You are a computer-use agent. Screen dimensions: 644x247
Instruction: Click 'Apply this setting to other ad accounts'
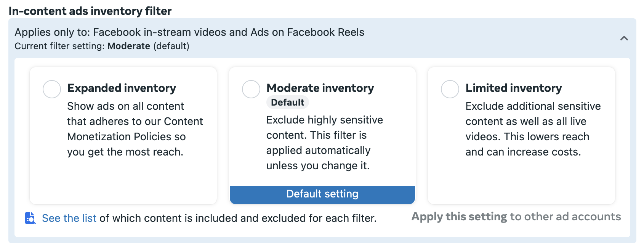tap(516, 217)
